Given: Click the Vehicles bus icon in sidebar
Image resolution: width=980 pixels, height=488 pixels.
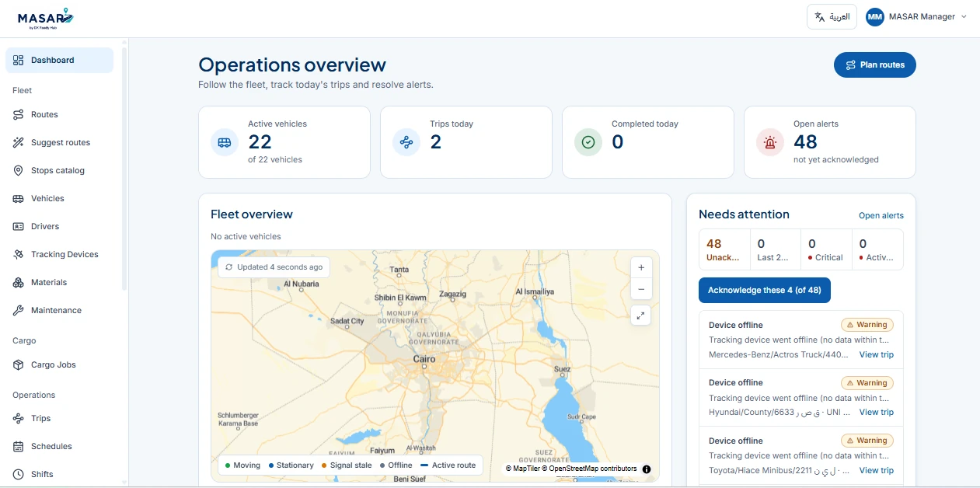Looking at the screenshot, I should coord(19,199).
